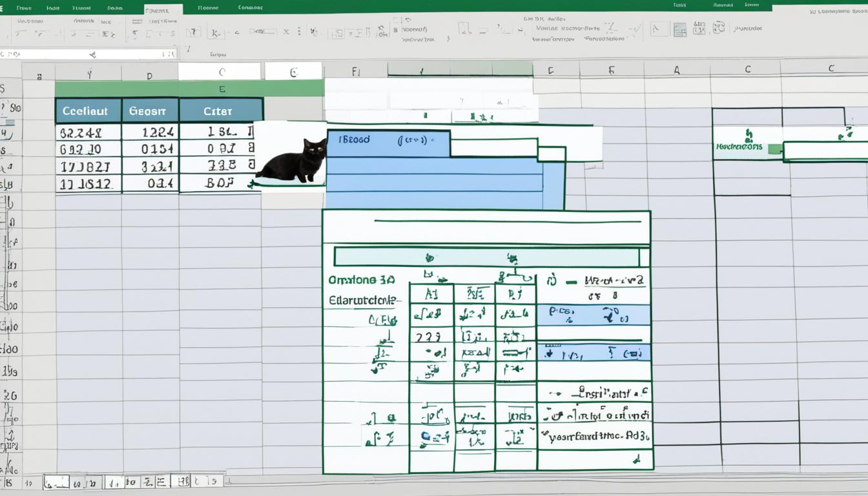Click the tiny sheet icon on the bottom status bar
This screenshot has height=496, width=868.
pyautogui.click(x=55, y=482)
